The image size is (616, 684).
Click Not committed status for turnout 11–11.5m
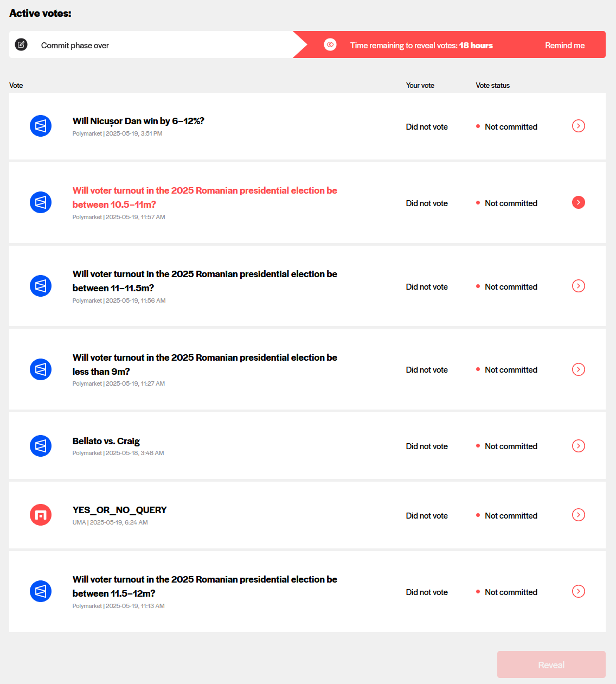[x=510, y=287]
